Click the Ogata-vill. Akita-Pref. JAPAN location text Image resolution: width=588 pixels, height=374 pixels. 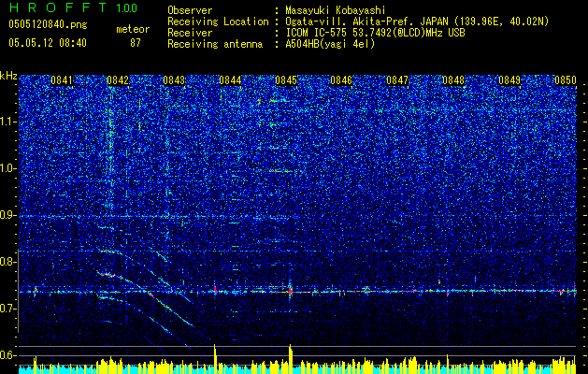pyautogui.click(x=417, y=22)
